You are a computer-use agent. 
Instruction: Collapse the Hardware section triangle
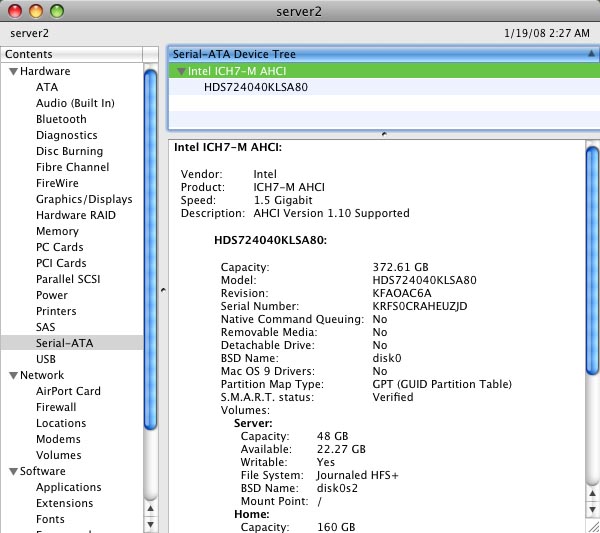pos(13,72)
